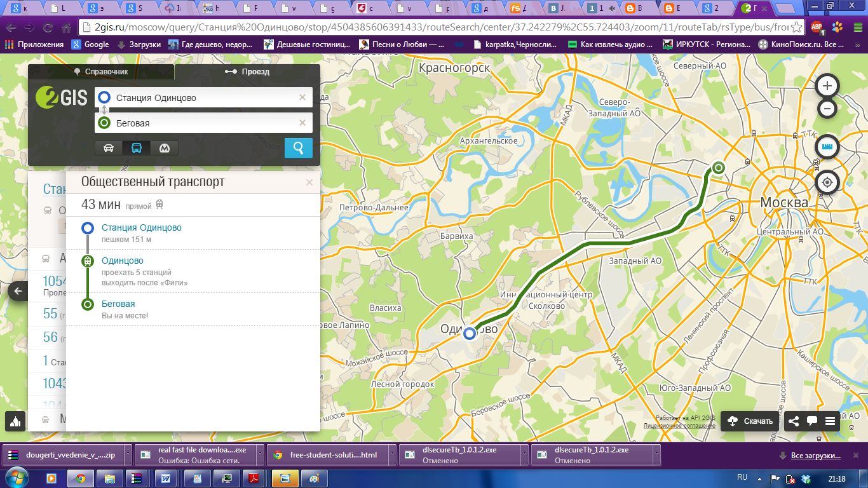Open route 56 in the left list

coord(50,337)
